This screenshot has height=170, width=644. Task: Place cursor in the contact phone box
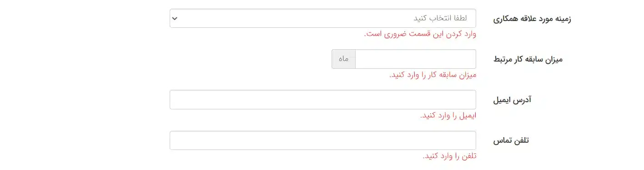pyautogui.click(x=323, y=140)
